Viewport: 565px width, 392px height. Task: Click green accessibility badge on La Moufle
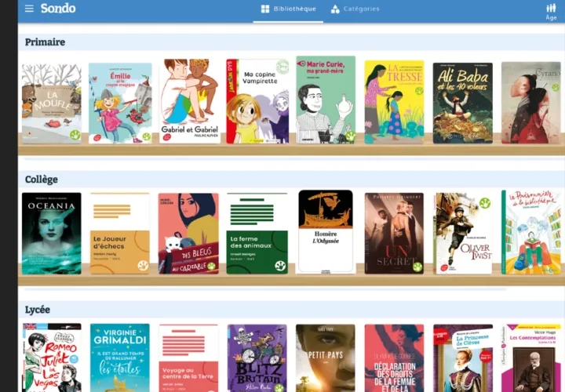click(75, 135)
